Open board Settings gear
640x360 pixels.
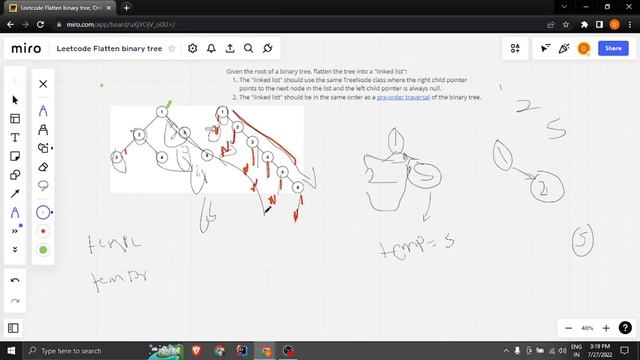(192, 48)
